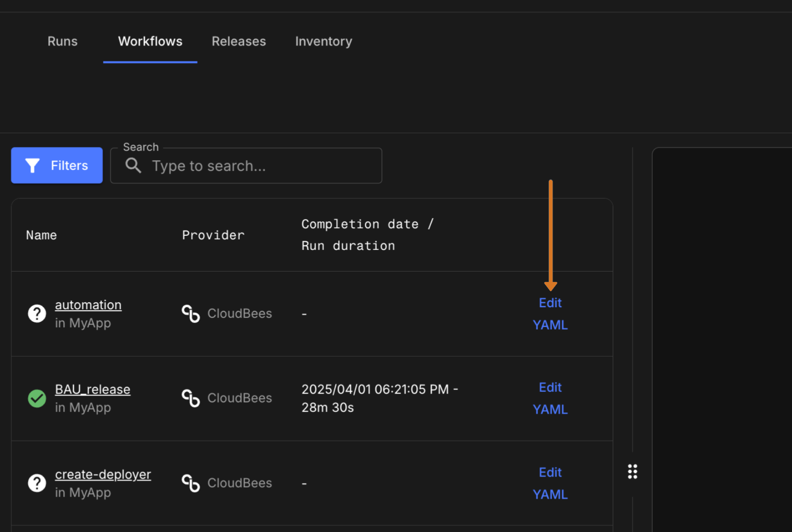The image size is (792, 532).
Task: Focus the Type to search field
Action: [x=246, y=166]
